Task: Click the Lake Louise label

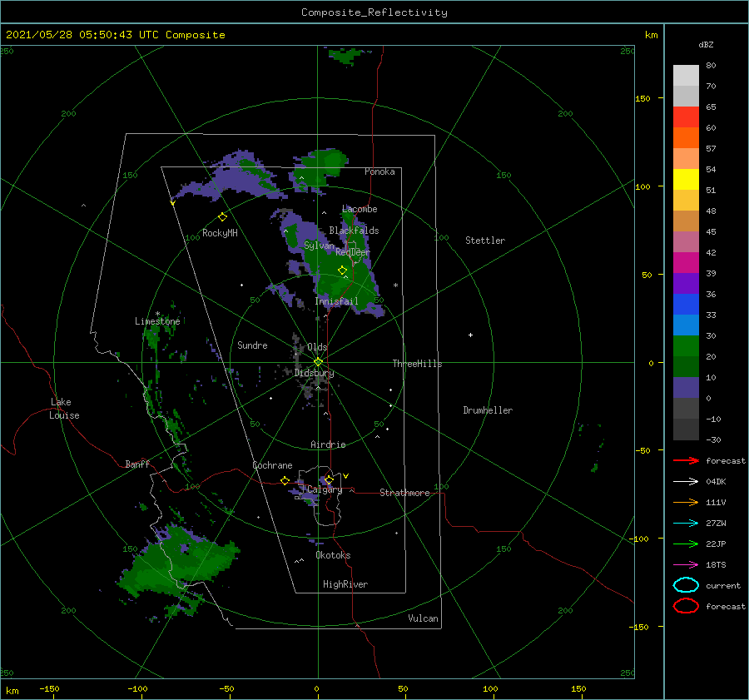Action: coord(64,409)
